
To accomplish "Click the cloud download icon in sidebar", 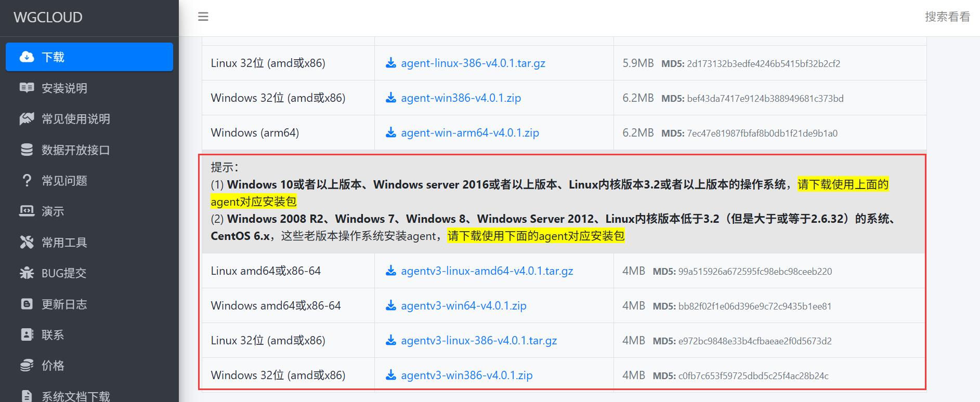I will [27, 57].
